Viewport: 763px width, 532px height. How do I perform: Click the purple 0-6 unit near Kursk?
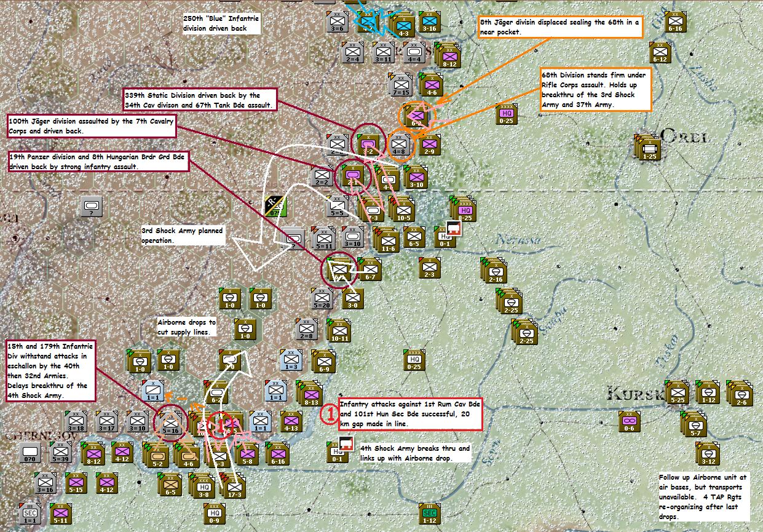pos(630,421)
